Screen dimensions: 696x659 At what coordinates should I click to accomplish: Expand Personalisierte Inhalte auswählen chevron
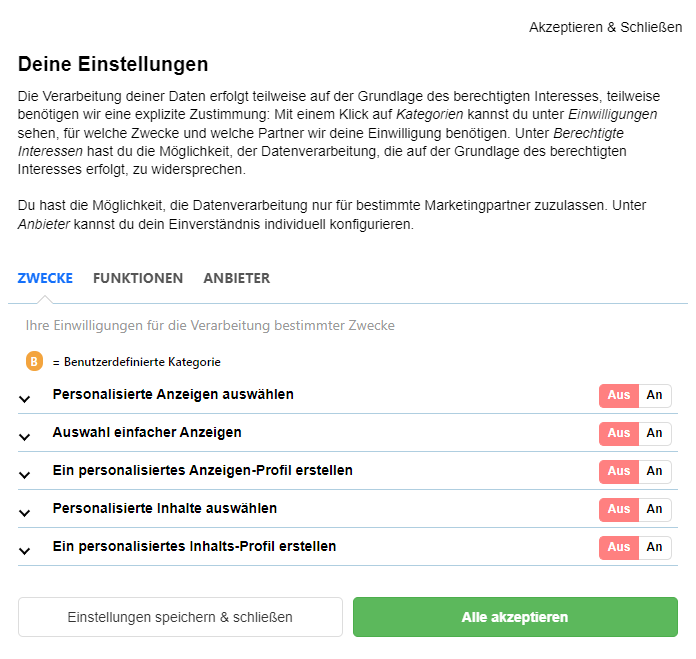coord(25,513)
